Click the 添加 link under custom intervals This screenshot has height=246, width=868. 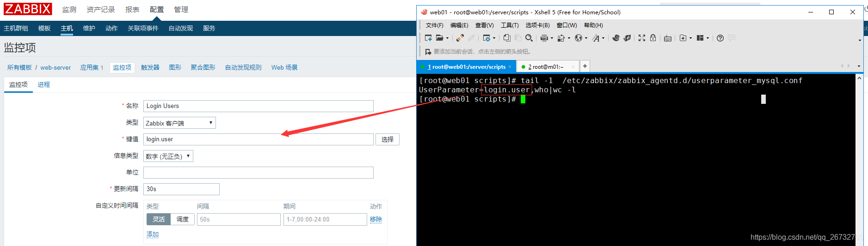click(x=153, y=234)
